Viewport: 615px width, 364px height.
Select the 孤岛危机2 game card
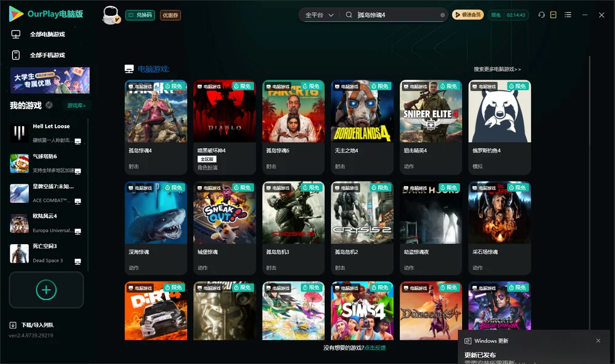pyautogui.click(x=362, y=228)
